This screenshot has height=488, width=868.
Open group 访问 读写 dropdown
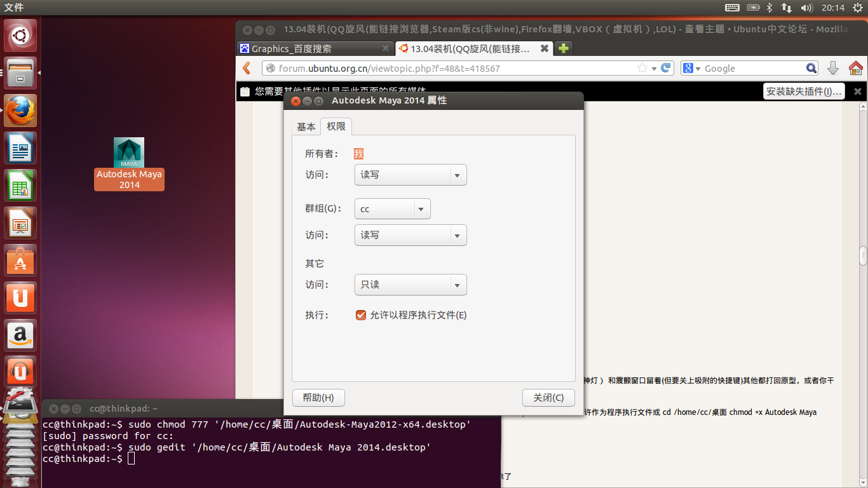pos(410,235)
